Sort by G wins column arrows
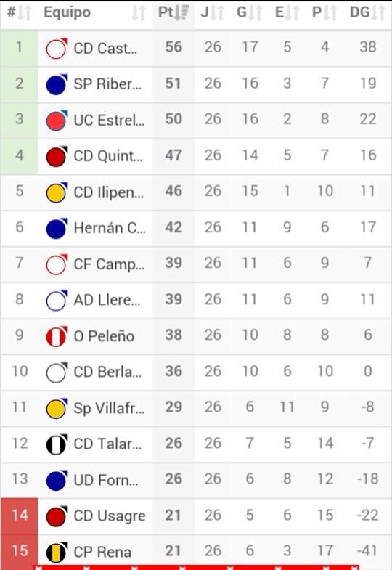Image resolution: width=392 pixels, height=570 pixels. pos(255,13)
